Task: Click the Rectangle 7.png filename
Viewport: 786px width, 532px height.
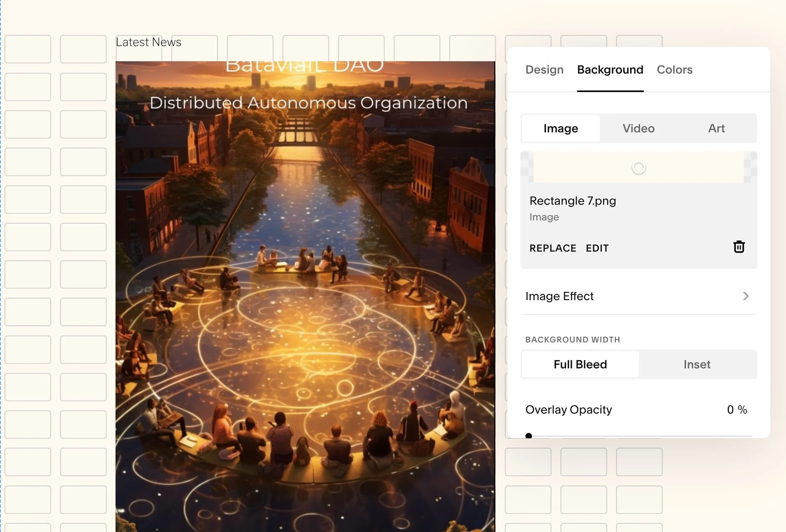Action: 573,201
